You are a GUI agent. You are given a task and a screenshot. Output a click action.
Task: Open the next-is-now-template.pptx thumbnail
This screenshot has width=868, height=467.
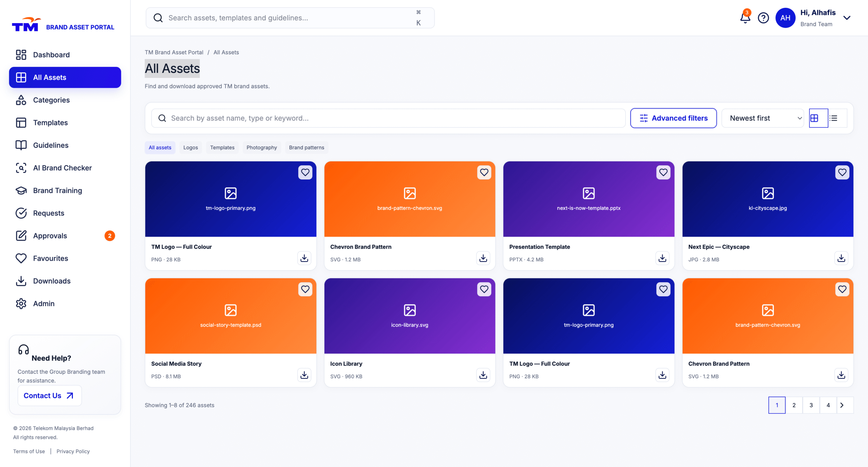pos(589,199)
